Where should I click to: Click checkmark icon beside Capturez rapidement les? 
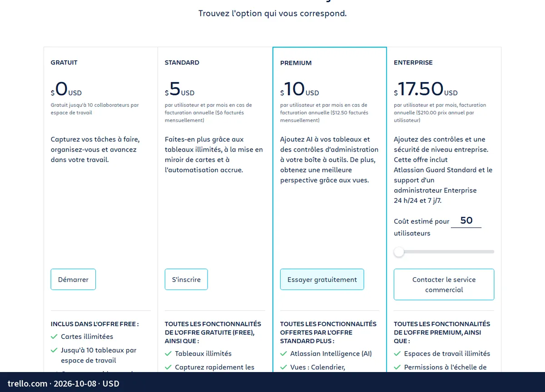pos(168,367)
